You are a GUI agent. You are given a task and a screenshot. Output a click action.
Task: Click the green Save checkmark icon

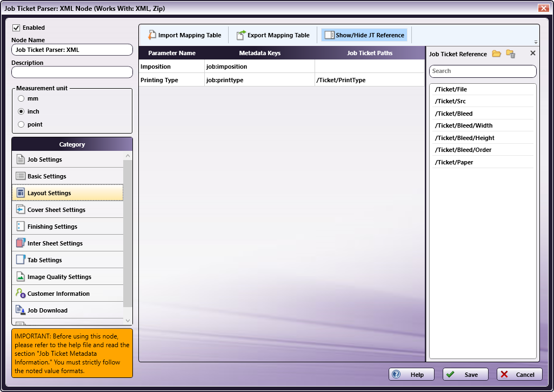(450, 374)
